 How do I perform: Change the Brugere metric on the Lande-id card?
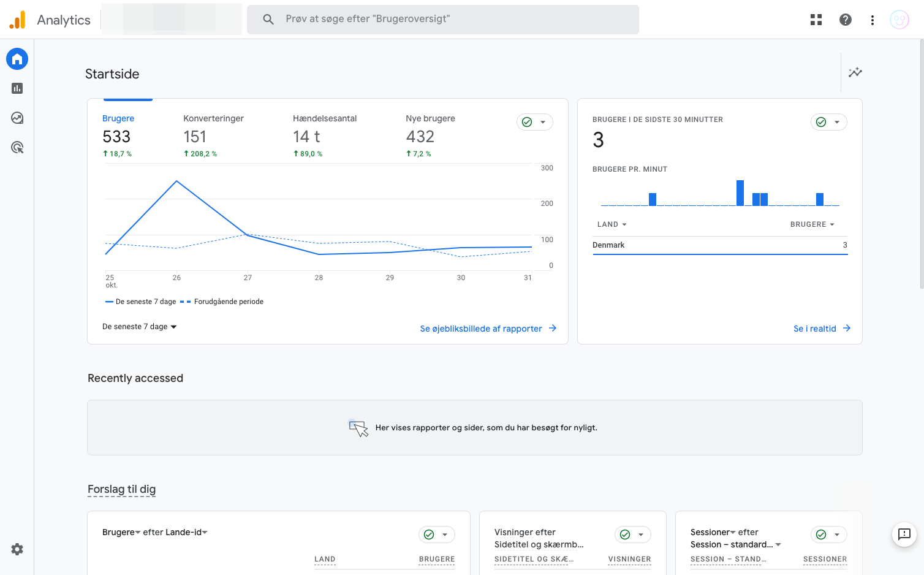pyautogui.click(x=121, y=532)
